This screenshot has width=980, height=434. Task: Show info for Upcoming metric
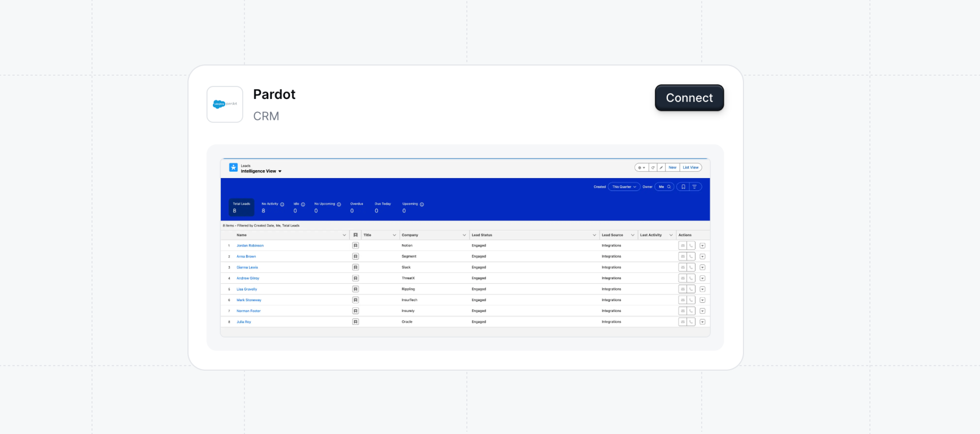coord(422,205)
